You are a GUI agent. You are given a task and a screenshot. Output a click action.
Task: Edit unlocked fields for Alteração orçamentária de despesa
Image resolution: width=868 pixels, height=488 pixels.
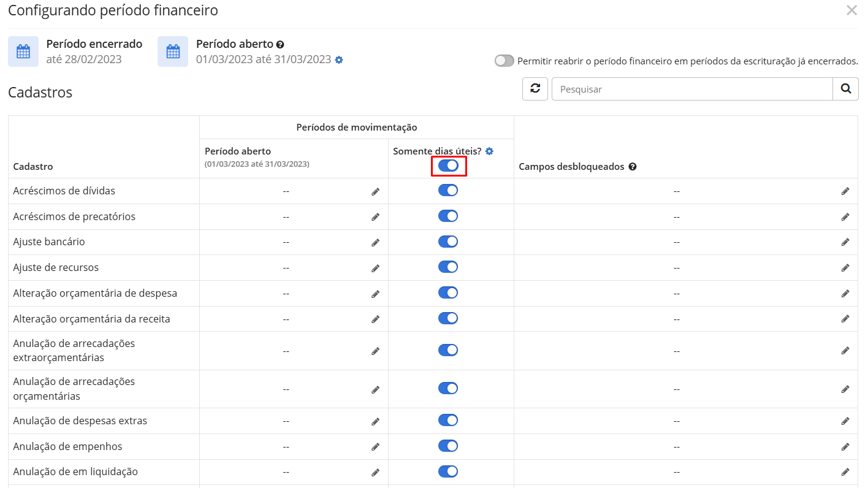click(845, 294)
